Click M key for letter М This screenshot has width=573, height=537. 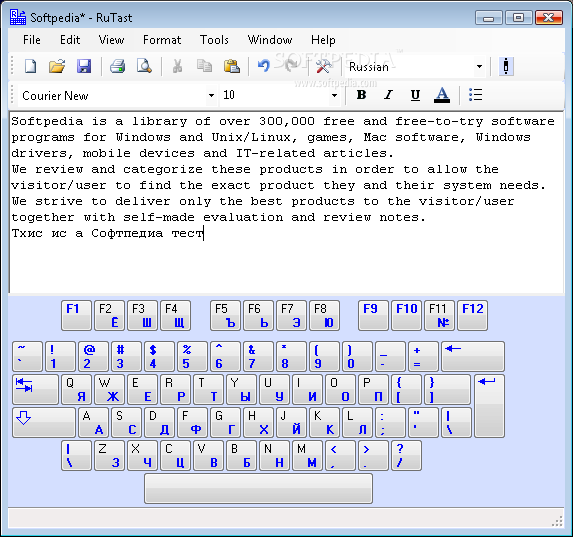click(x=308, y=455)
